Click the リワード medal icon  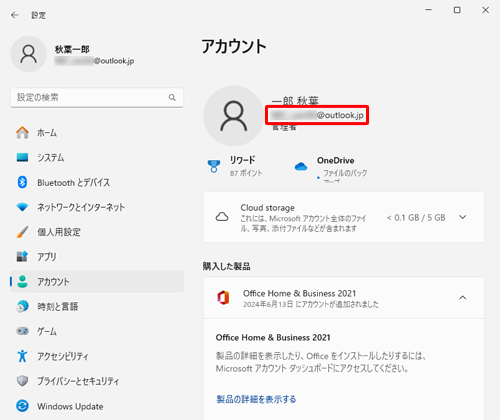[x=214, y=166]
